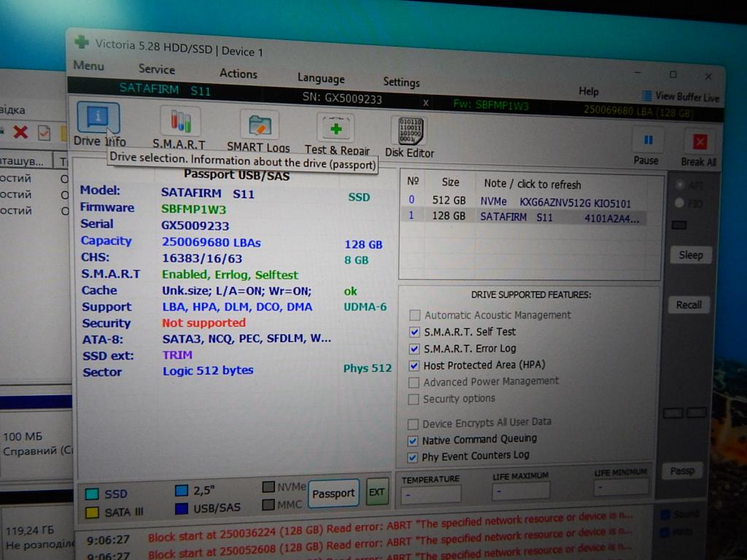Click the Passp button
747x560 pixels.
682,471
